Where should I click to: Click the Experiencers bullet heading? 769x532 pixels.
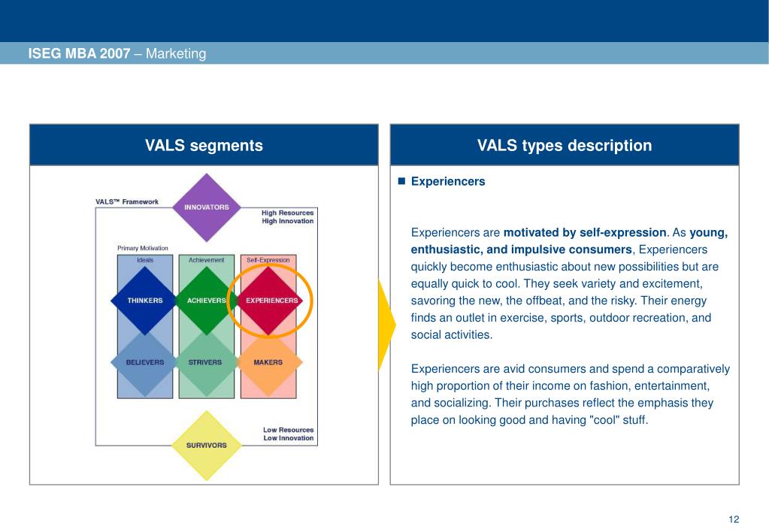click(448, 181)
